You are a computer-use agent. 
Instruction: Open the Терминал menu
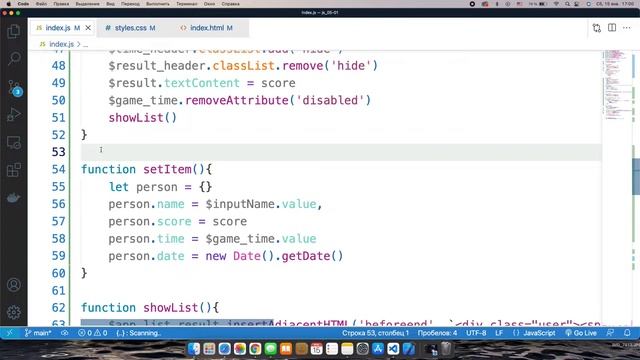click(187, 4)
